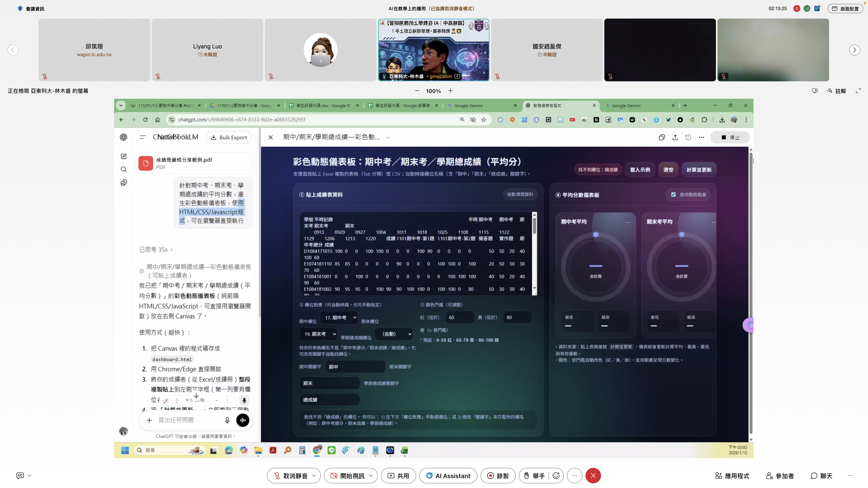The height and width of the screenshot is (488, 868).
Task: Start a new chat with the compose icon
Action: [124, 156]
